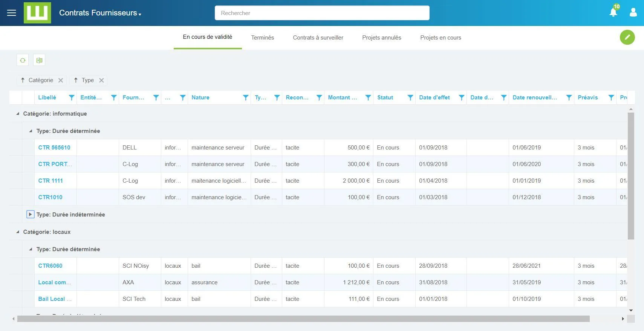The image size is (644, 331).
Task: Remove the Type grouping chip
Action: [x=101, y=80]
